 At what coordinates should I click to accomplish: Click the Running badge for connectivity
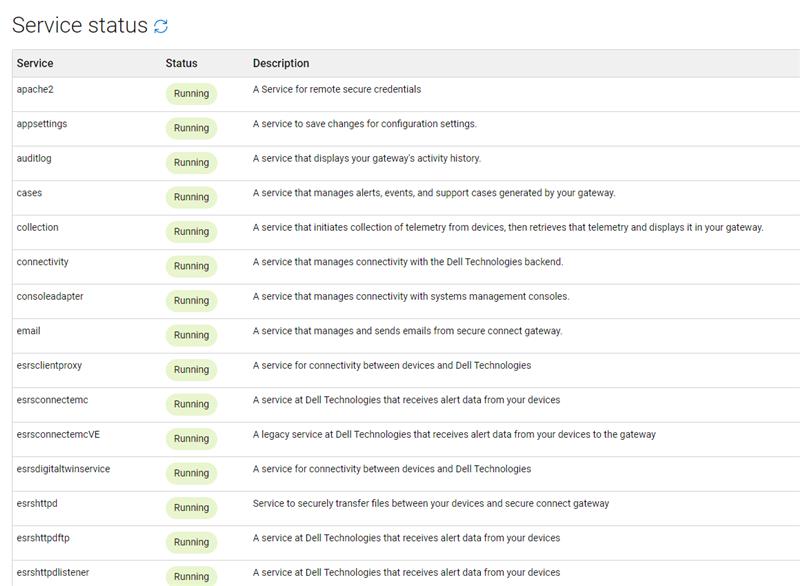pyautogui.click(x=191, y=266)
